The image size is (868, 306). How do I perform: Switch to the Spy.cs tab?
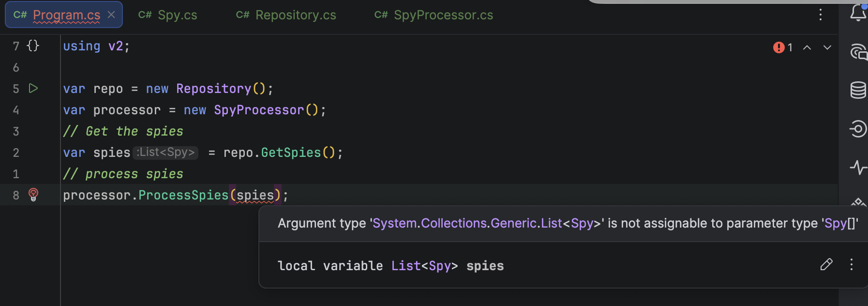pyautogui.click(x=167, y=15)
